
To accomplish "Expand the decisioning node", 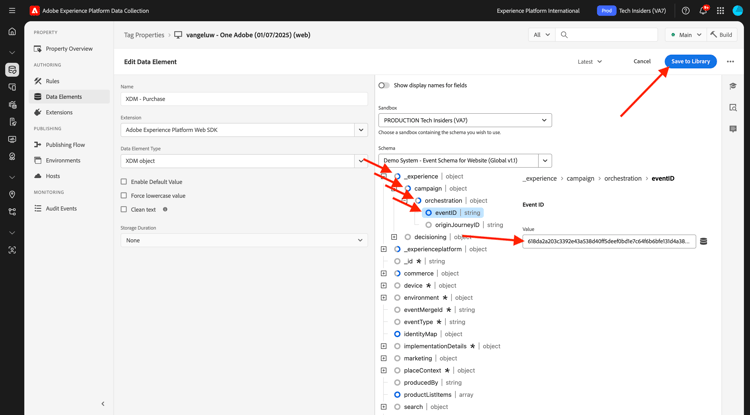I will pos(394,237).
